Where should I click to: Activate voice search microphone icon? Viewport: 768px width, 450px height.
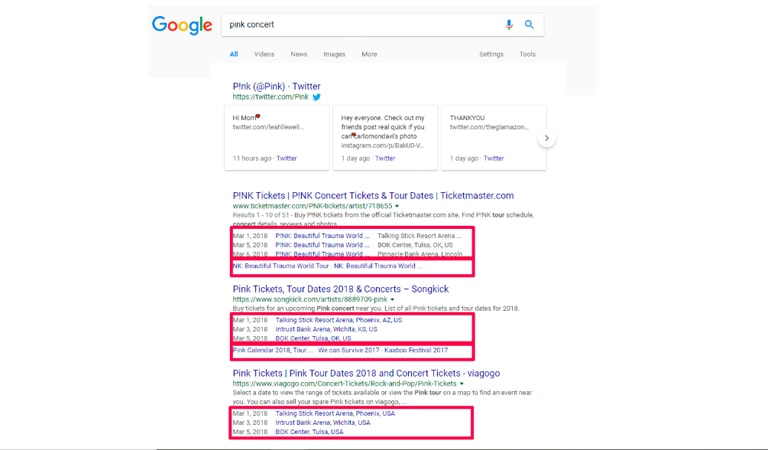click(x=509, y=24)
